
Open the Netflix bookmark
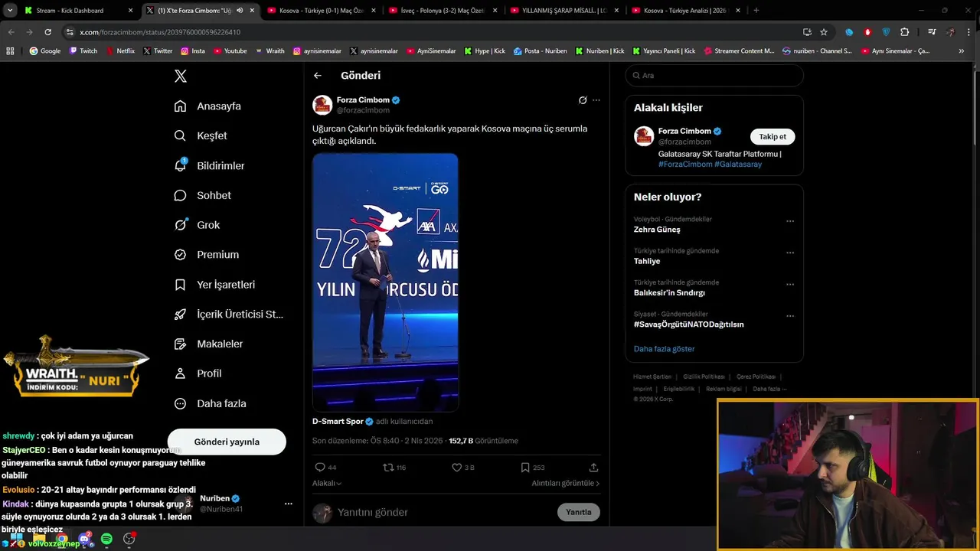coord(120,51)
